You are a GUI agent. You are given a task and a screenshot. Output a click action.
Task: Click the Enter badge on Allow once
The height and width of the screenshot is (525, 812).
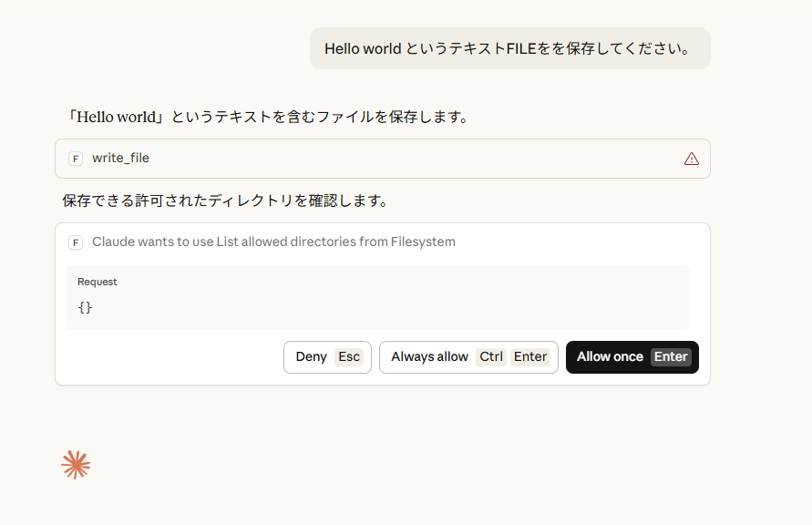pyautogui.click(x=671, y=357)
